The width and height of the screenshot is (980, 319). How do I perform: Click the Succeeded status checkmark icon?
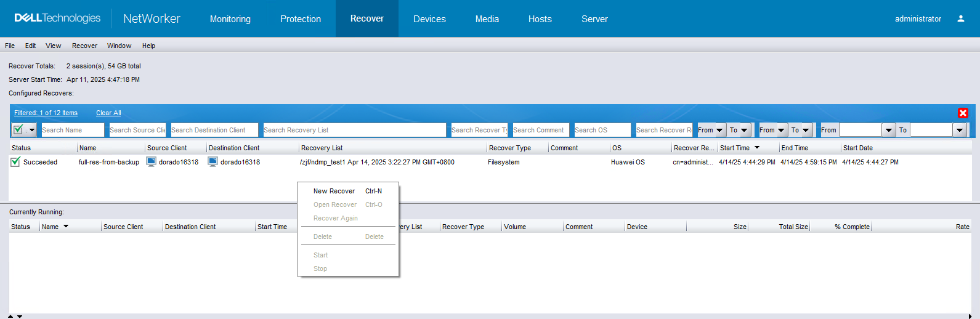coord(15,162)
